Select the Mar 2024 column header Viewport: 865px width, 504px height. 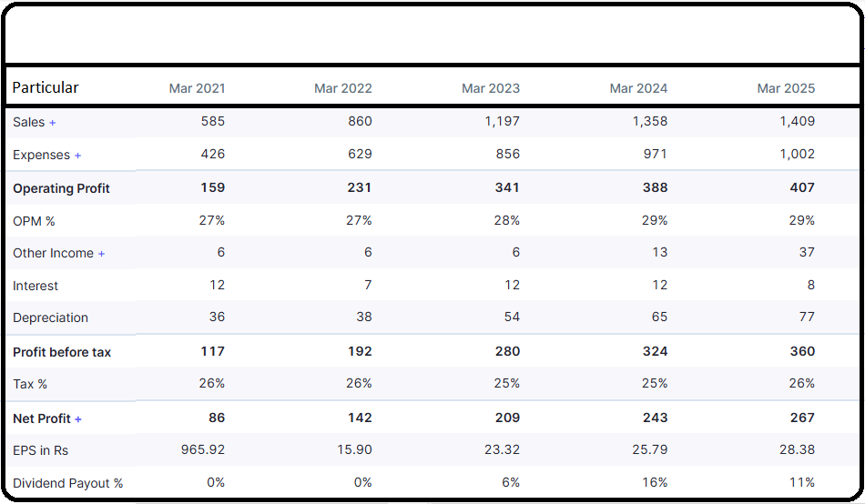point(638,88)
